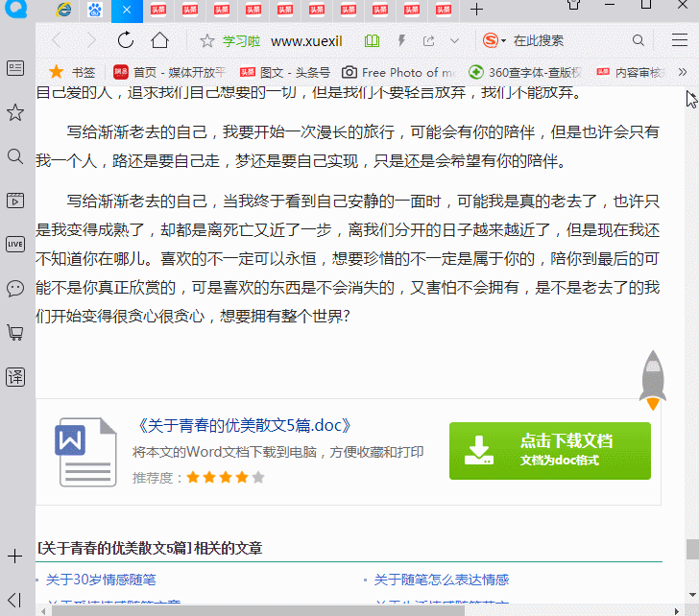Go back to previous page

coord(56,40)
